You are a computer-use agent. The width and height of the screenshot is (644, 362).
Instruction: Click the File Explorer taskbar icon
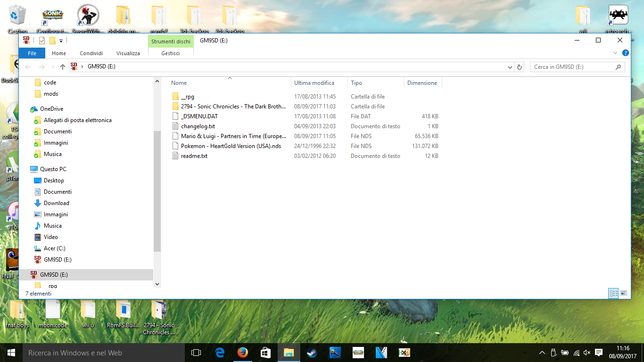pyautogui.click(x=289, y=353)
